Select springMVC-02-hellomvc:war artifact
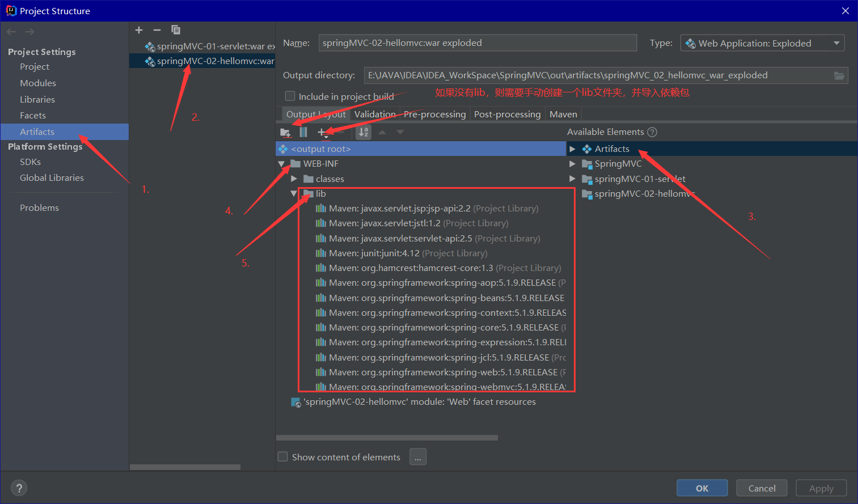The width and height of the screenshot is (858, 504). pyautogui.click(x=202, y=61)
